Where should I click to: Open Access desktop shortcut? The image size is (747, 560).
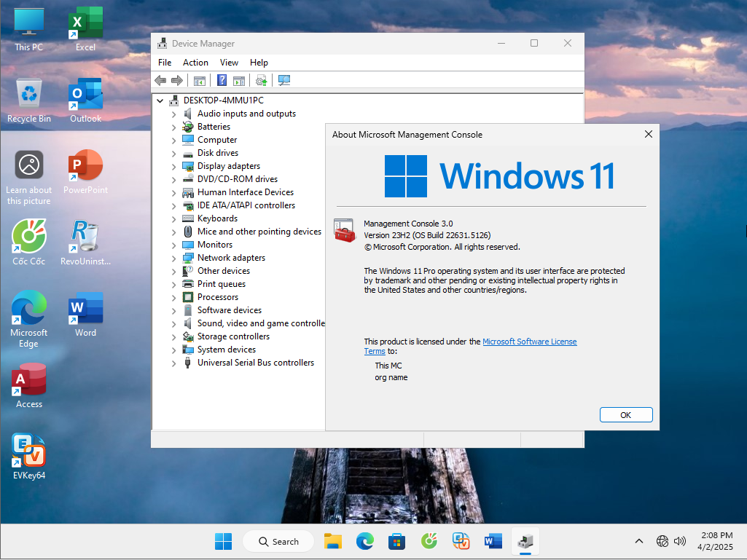29,386
